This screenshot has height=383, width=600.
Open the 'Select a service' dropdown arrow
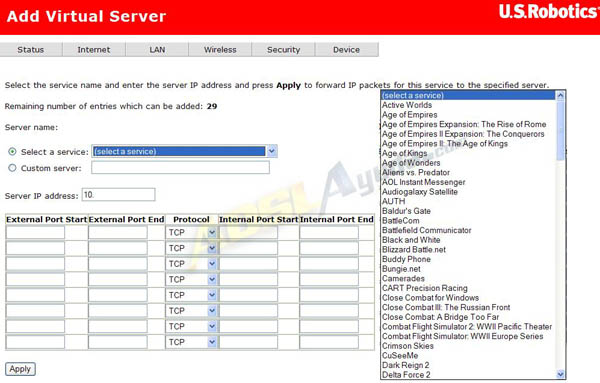point(272,151)
